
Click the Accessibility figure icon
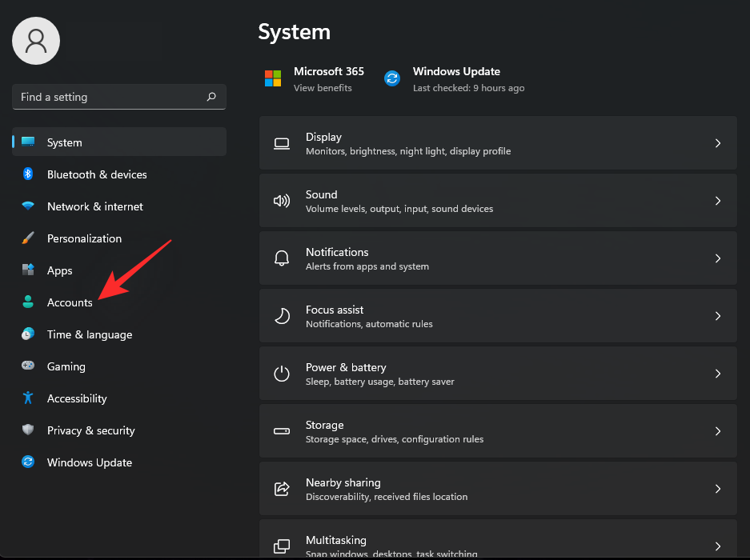28,398
